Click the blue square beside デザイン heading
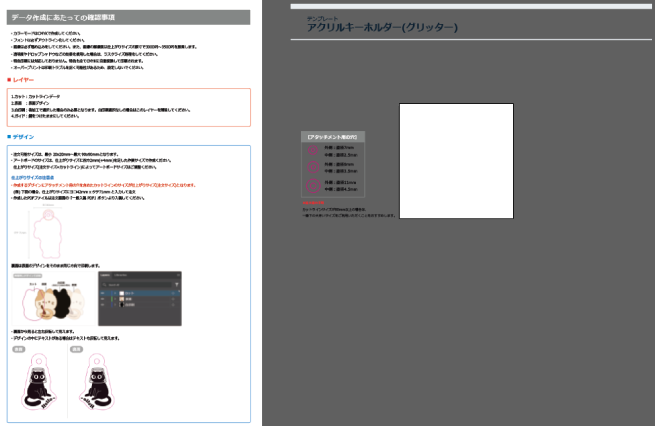This screenshot has width=655, height=426. click(8, 136)
